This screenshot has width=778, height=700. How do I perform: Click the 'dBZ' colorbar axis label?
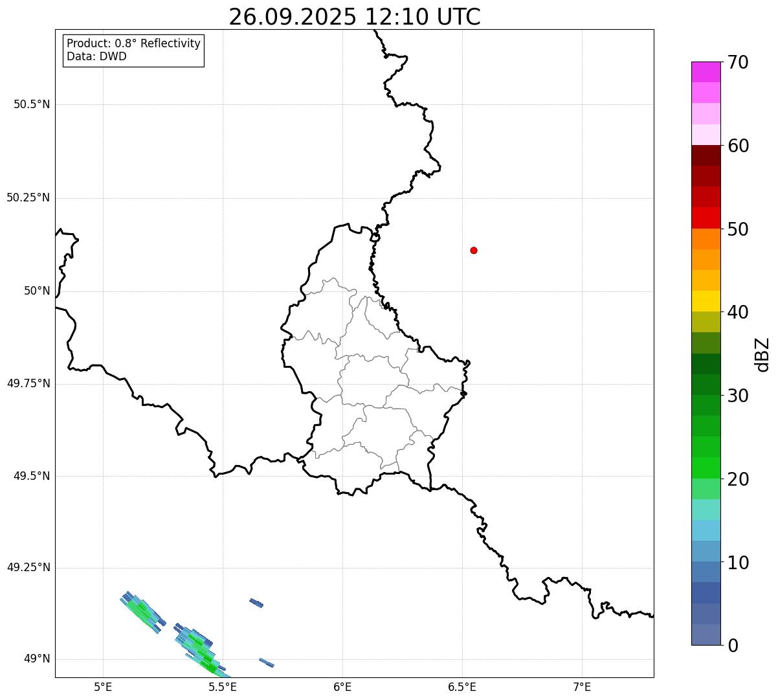tap(762, 354)
